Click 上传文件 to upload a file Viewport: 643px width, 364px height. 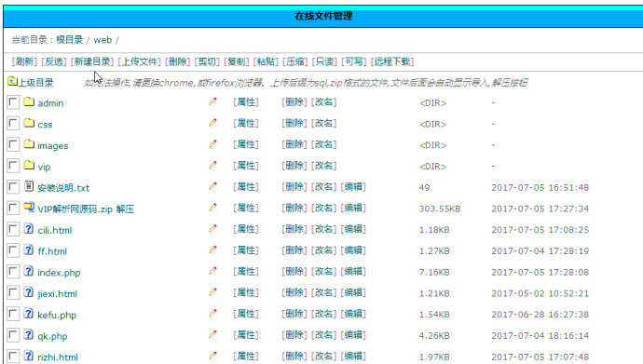coord(140,61)
